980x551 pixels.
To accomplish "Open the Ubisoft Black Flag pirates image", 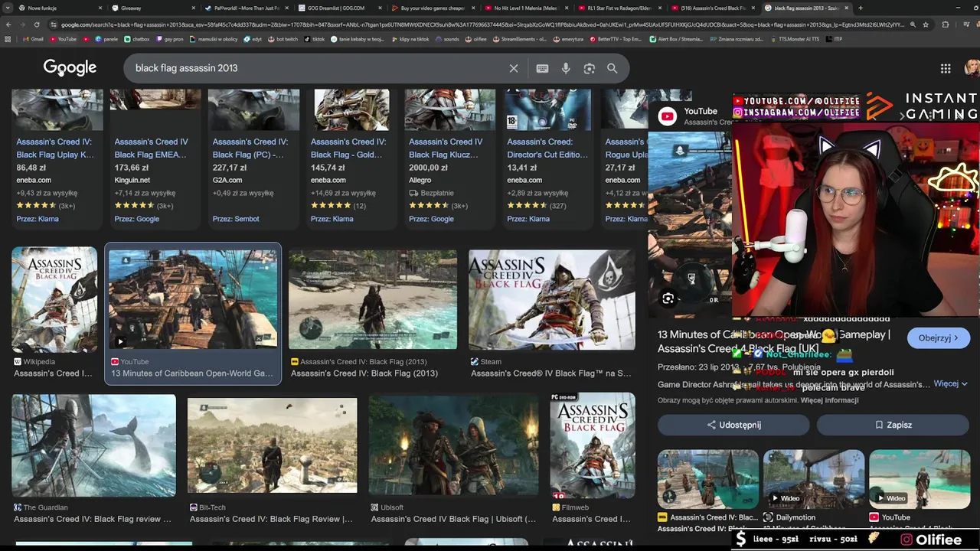I will [x=453, y=445].
